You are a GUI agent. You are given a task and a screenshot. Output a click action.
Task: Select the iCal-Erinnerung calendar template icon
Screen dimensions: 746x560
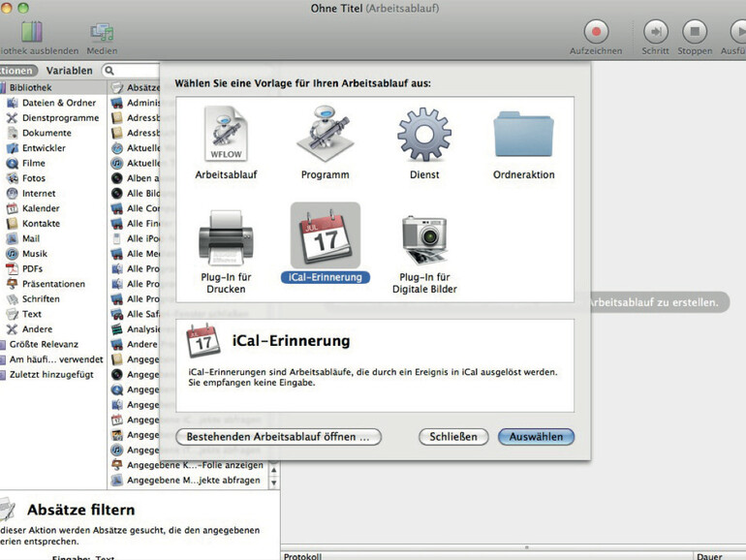point(326,235)
